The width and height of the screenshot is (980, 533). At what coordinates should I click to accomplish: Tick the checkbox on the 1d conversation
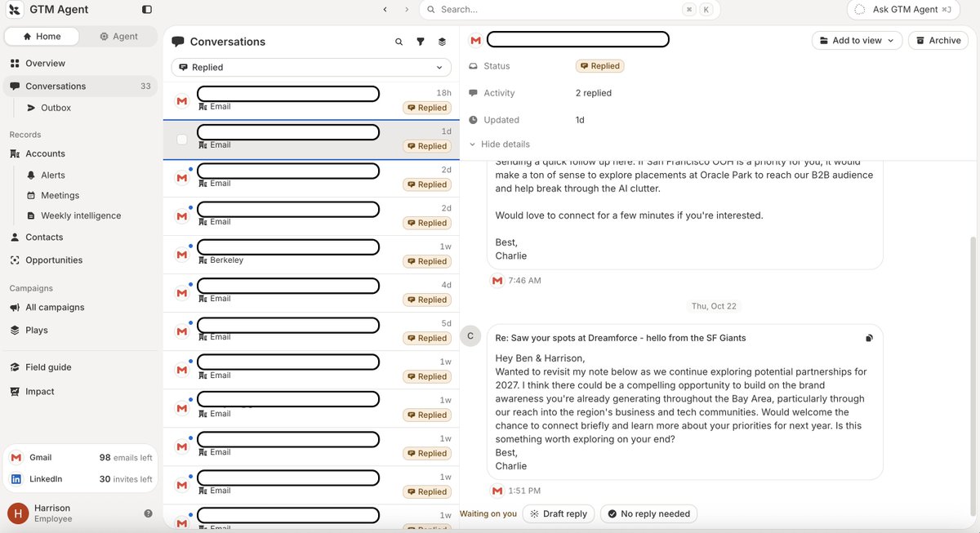coord(182,140)
